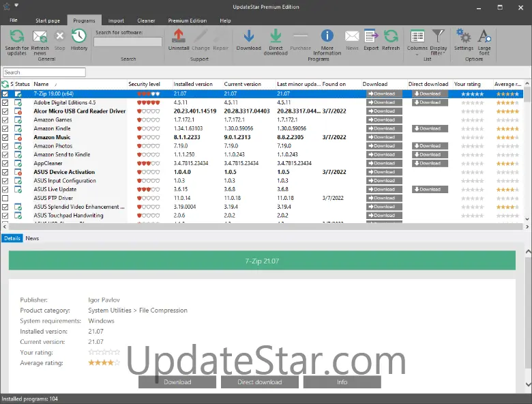The image size is (532, 404).
Task: Switch to the News details tab
Action: pyautogui.click(x=32, y=238)
